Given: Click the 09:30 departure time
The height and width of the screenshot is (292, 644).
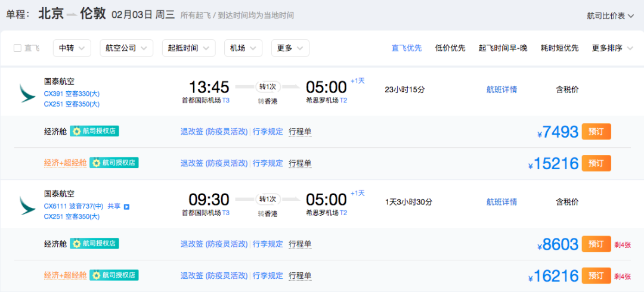Looking at the screenshot, I should (x=209, y=199).
